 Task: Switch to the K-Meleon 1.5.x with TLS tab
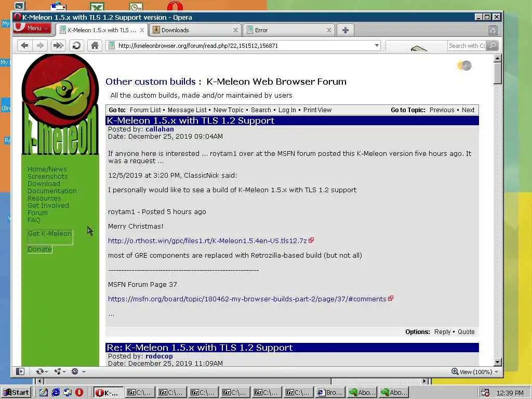pyautogui.click(x=102, y=30)
